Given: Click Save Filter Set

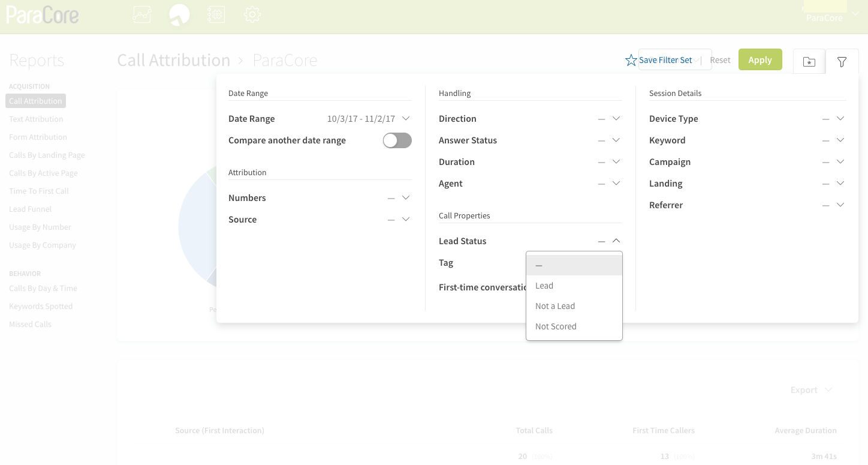Looking at the screenshot, I should point(665,60).
